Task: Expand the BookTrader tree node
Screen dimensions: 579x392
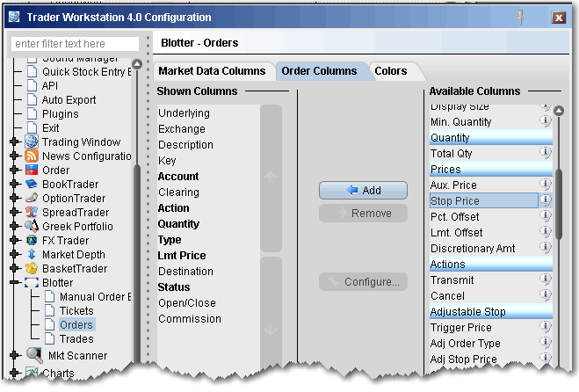Action: [x=15, y=184]
